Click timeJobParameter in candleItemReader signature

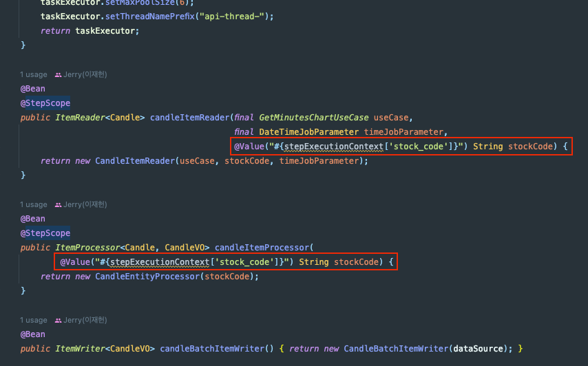403,132
